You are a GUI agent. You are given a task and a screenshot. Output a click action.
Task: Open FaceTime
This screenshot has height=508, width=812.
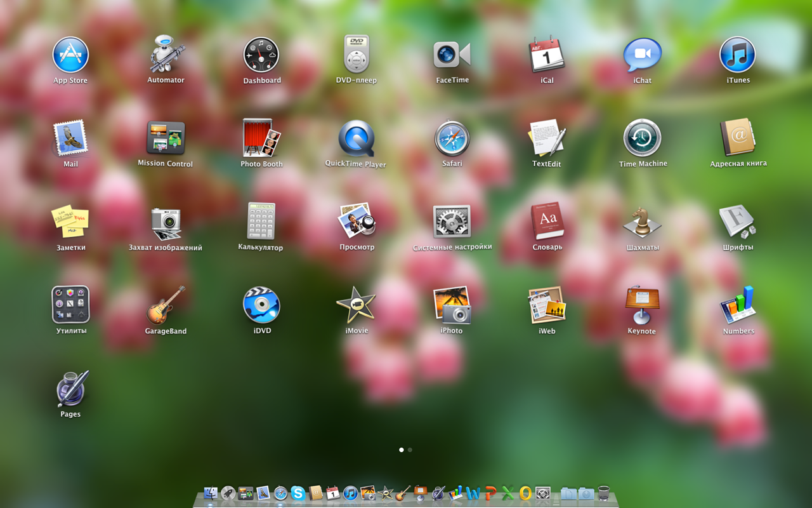[x=452, y=55]
